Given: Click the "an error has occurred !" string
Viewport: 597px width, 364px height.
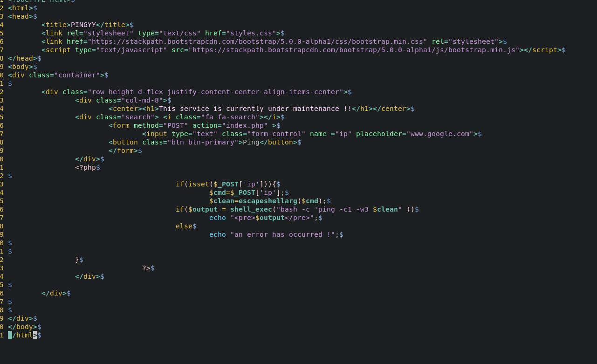Looking at the screenshot, I should click(x=282, y=234).
